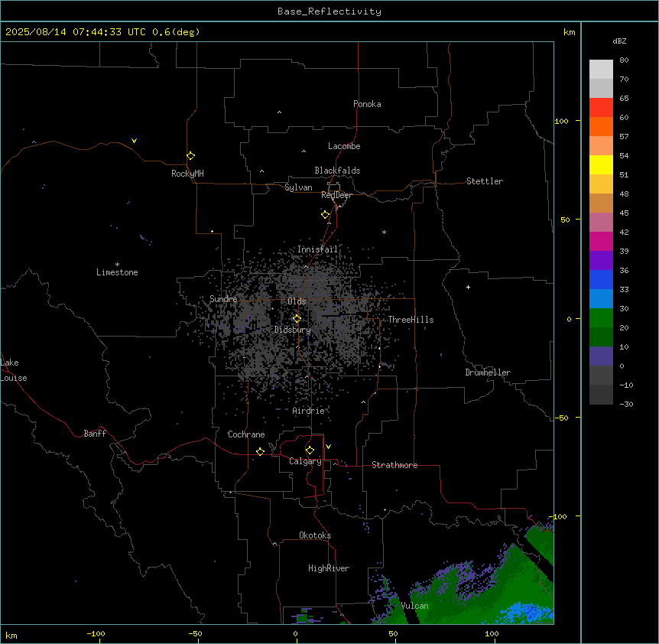Click the yellow diamond marker south of RedDeer
Viewport: 659px width, 644px height.
click(326, 215)
